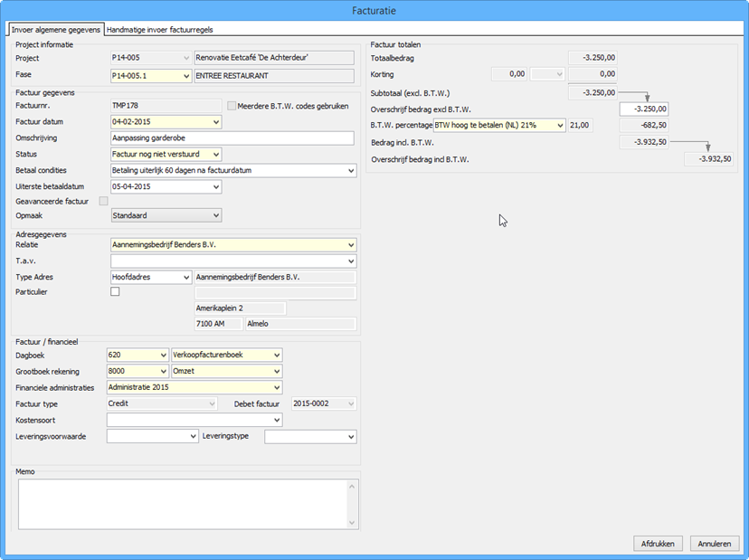
Task: Open the Betaal condities dropdown
Action: (x=351, y=171)
